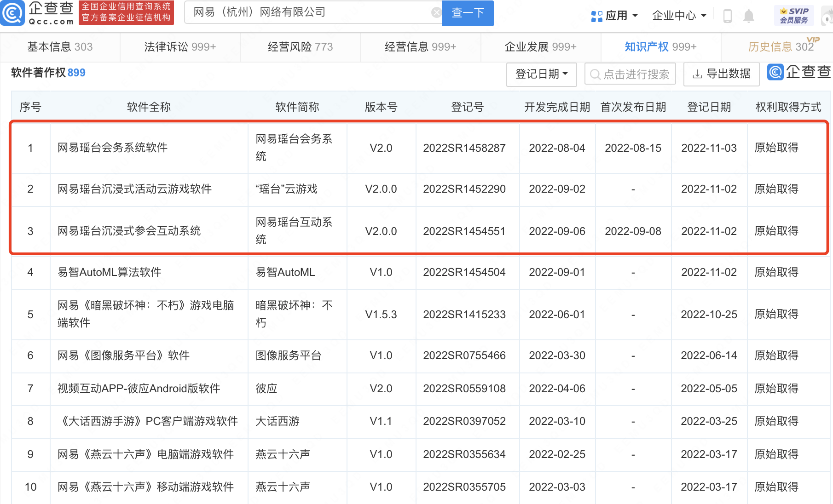
Task: Select the 易智AutoML算法软件 entry
Action: (109, 272)
